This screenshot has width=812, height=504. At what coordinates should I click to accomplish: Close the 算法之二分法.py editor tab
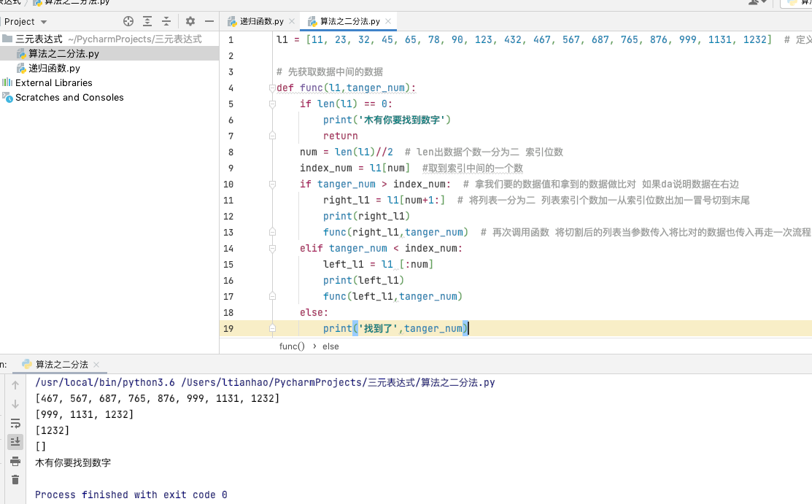tap(388, 21)
